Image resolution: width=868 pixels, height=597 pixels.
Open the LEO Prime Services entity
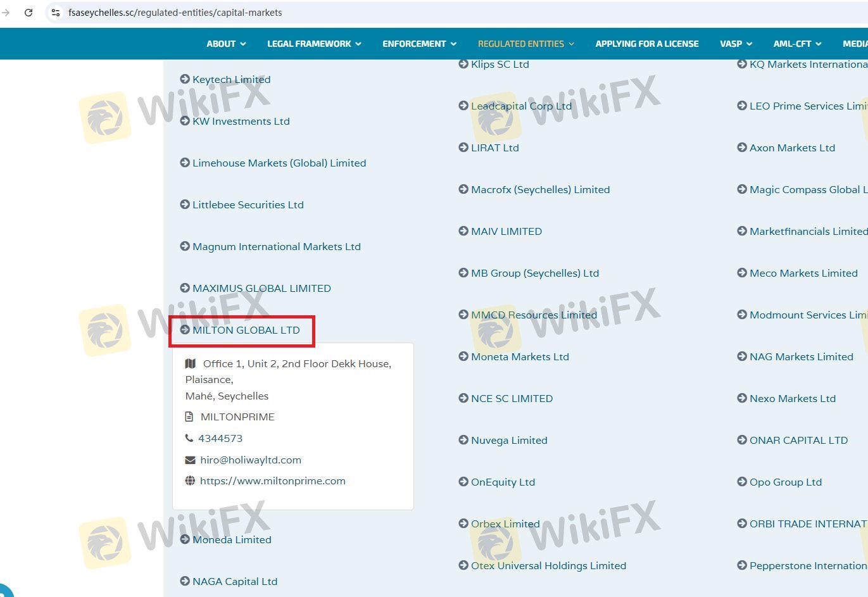(808, 106)
